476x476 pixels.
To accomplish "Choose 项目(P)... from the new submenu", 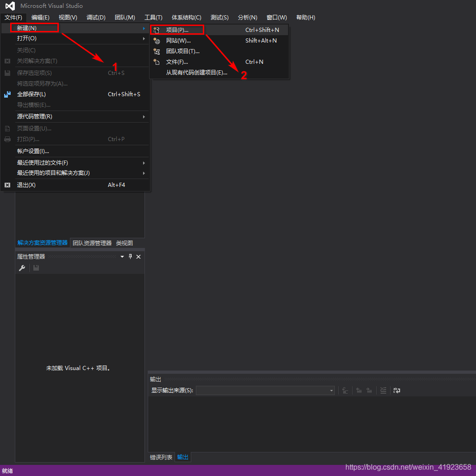I will (219, 30).
